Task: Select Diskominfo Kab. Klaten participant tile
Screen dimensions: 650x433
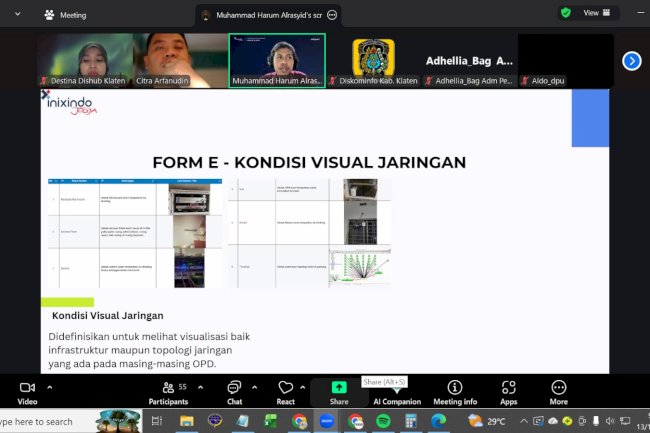Action: 374,60
